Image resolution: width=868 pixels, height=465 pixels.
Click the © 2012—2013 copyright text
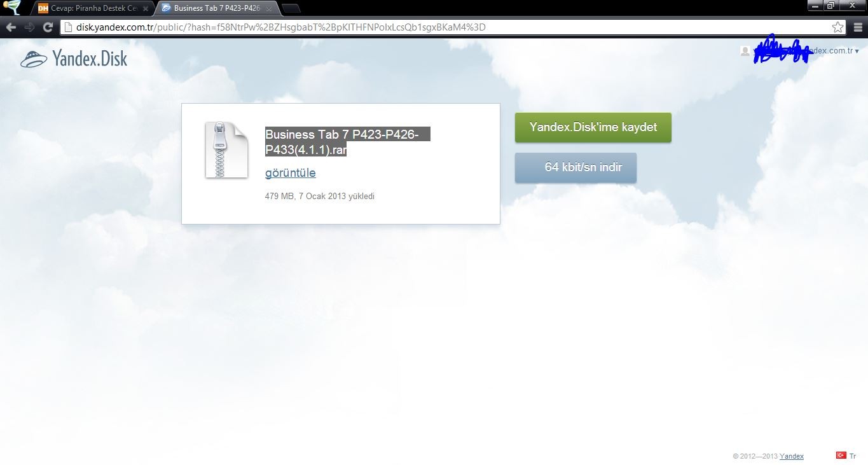[x=755, y=456]
